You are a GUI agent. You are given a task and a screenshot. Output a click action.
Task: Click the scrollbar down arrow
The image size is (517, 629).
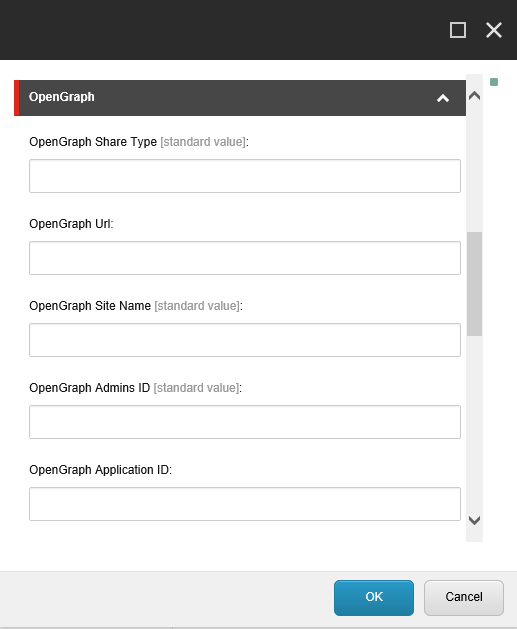pos(474,520)
